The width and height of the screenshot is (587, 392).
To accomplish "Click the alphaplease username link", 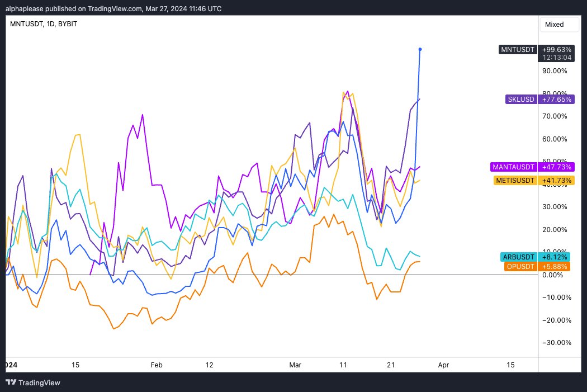I will 21,8.
